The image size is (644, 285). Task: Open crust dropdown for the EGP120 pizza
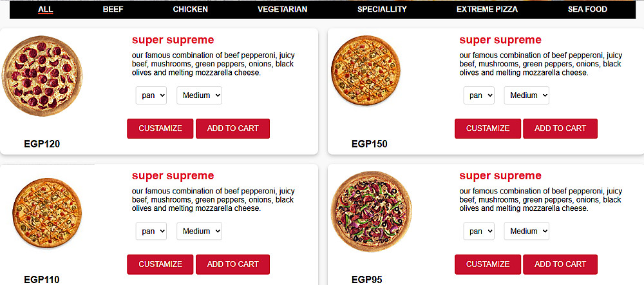(x=151, y=95)
